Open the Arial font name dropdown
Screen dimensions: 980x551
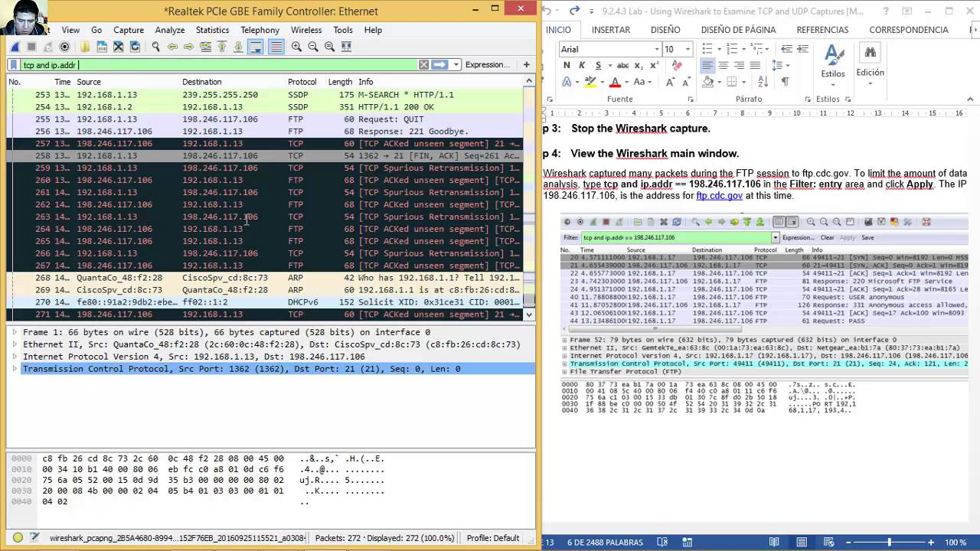656,49
